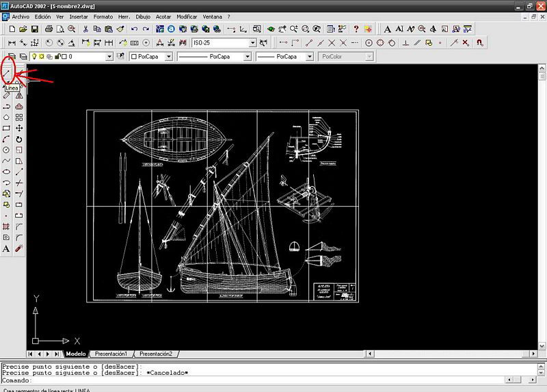Image resolution: width=547 pixels, height=392 pixels.
Task: Select the Circle draw tool
Action: tap(6, 150)
